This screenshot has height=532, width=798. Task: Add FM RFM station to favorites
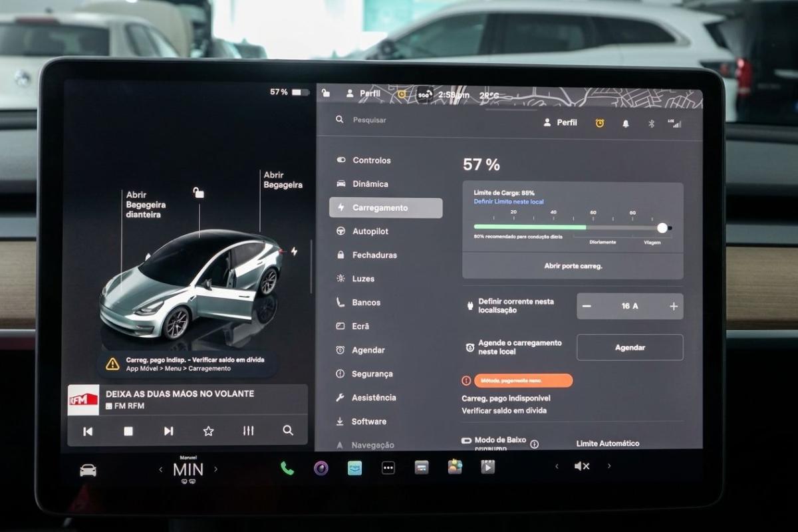(x=208, y=431)
